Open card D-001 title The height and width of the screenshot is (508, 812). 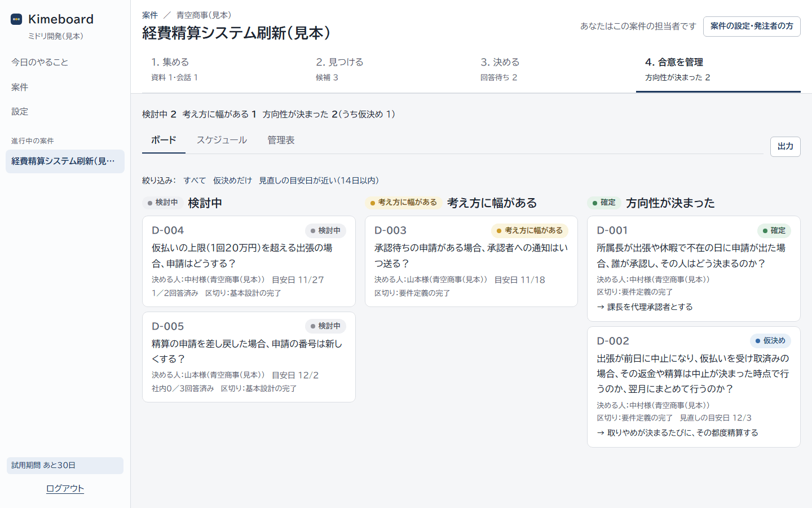pyautogui.click(x=691, y=256)
